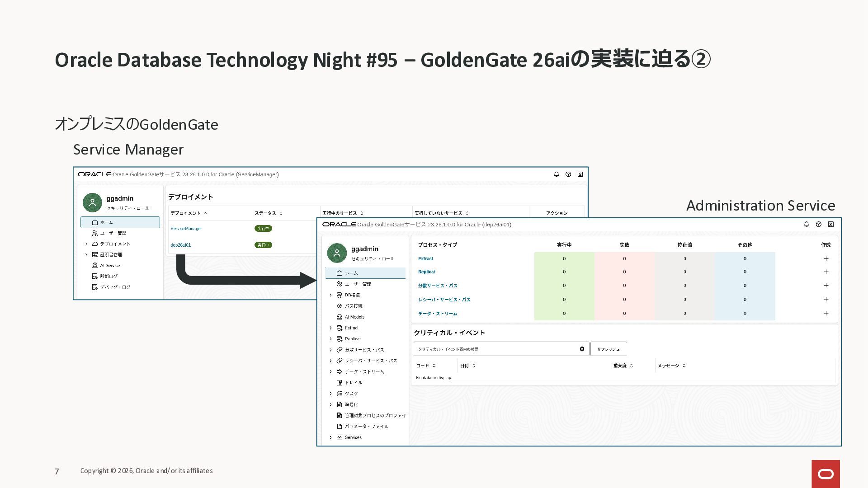Add a new データ・ストリーム with plus icon
Viewport: 868px width, 488px height.
click(x=826, y=313)
